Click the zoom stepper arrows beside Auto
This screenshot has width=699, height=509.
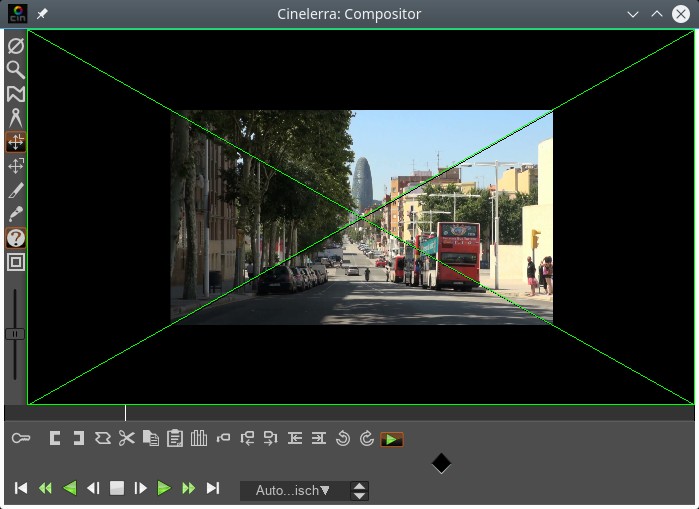(x=360, y=490)
